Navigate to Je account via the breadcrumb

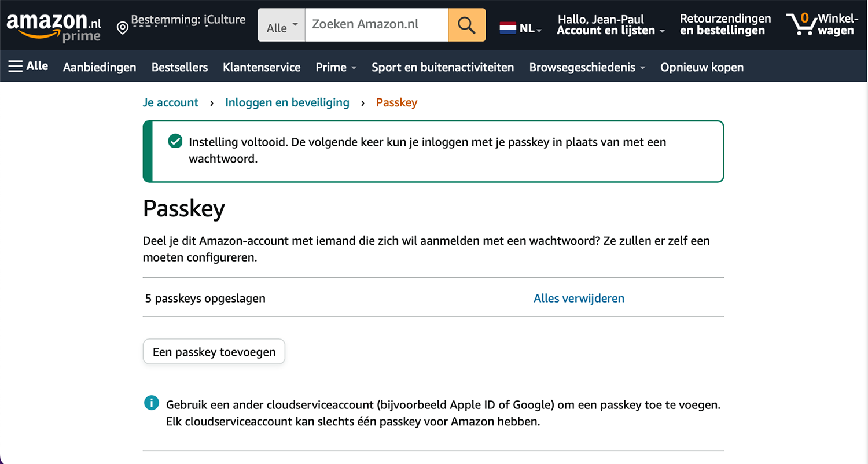pos(170,102)
